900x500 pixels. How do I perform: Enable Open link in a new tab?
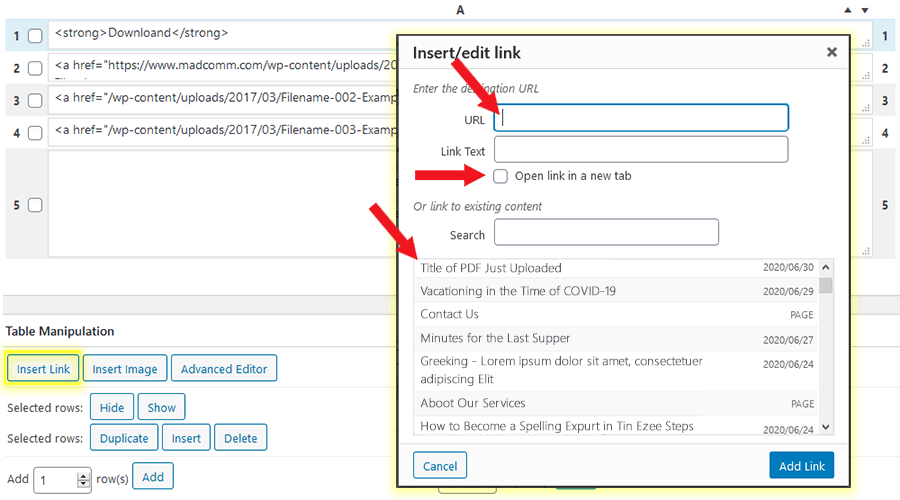pos(500,176)
